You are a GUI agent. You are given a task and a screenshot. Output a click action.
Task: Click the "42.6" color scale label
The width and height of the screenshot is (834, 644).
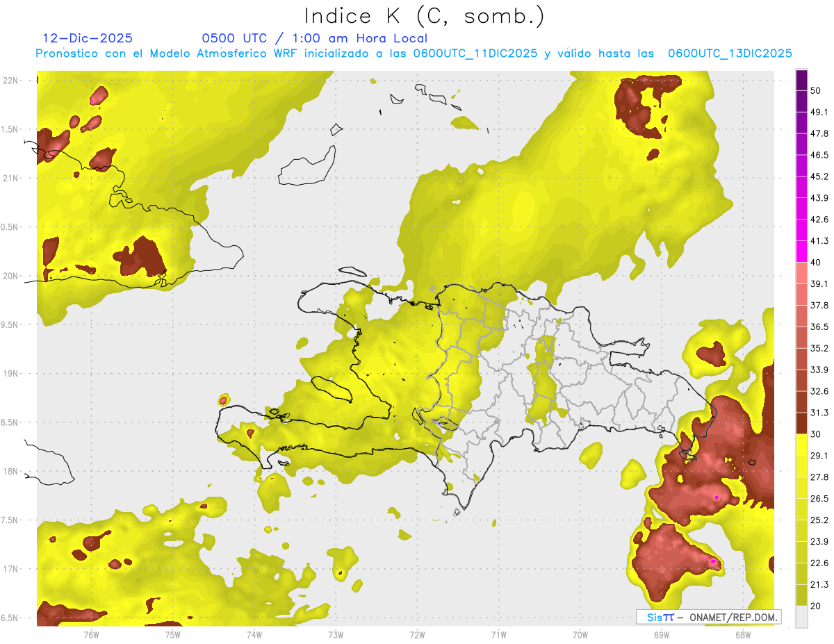[x=819, y=220]
